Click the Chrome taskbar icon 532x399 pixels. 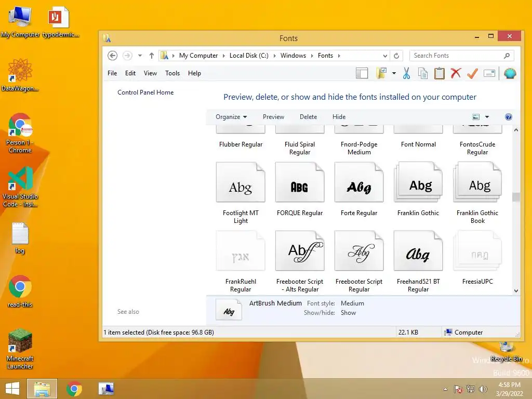click(x=74, y=389)
